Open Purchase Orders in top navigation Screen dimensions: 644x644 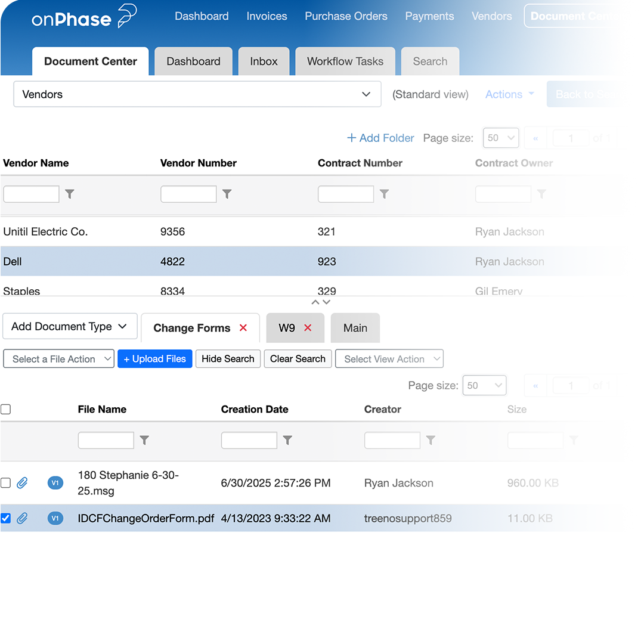[x=346, y=16]
